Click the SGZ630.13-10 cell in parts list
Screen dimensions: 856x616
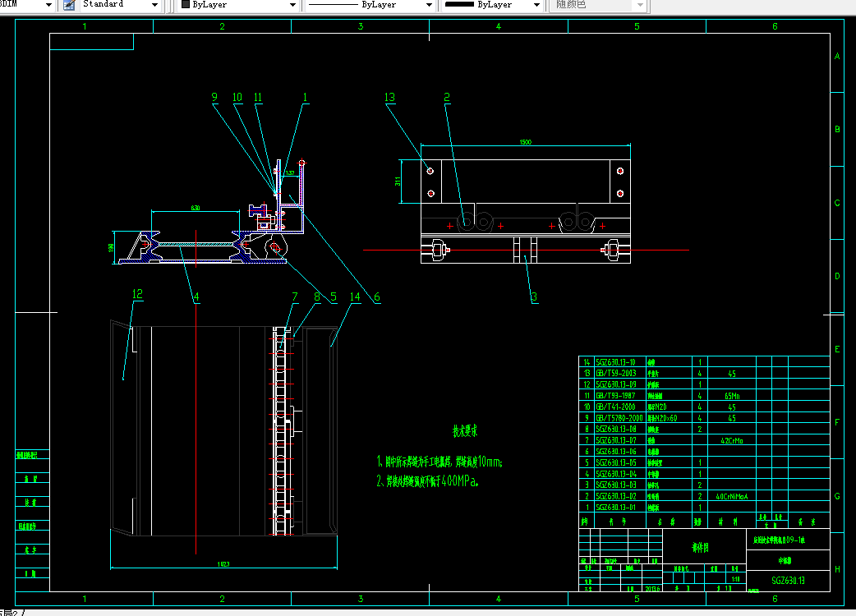(x=616, y=361)
